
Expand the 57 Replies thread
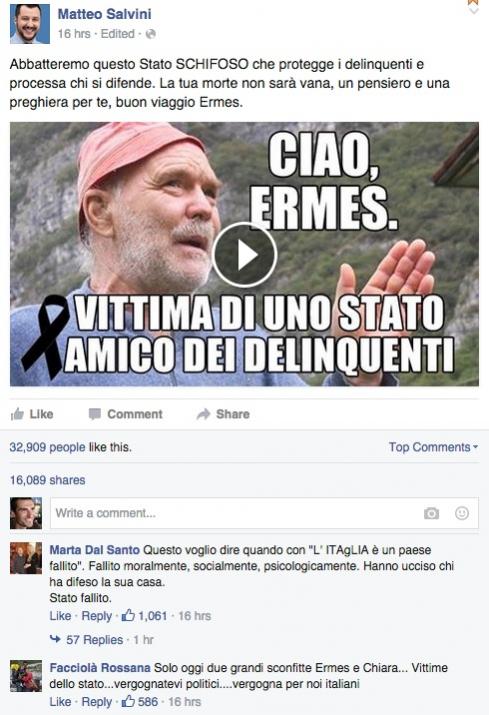(94, 640)
